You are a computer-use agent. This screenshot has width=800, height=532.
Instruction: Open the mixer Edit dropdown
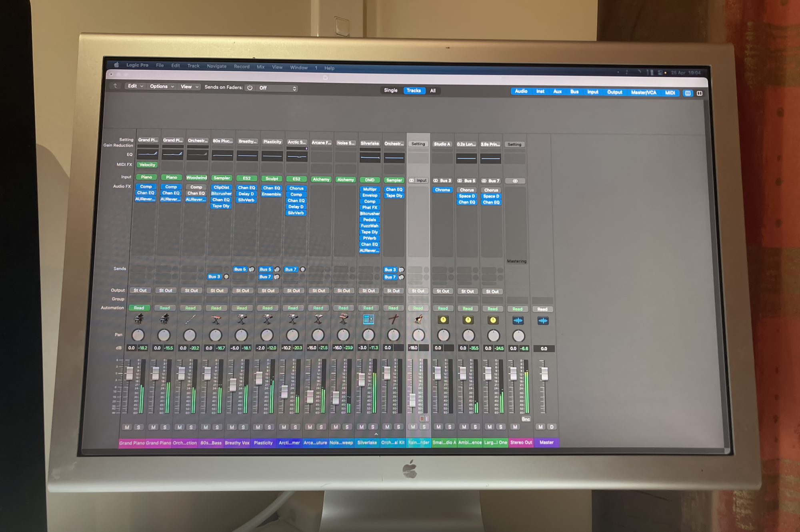135,86
